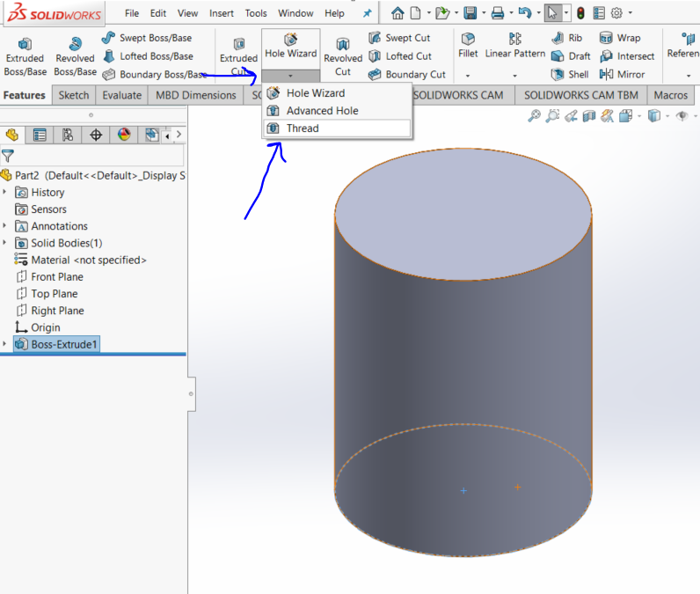Click the Rebuild traffic light icon
This screenshot has width=700, height=594.
580,13
